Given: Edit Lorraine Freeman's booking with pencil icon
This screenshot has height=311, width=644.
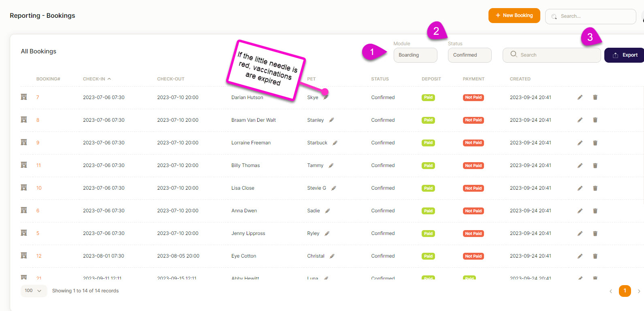Looking at the screenshot, I should point(580,143).
